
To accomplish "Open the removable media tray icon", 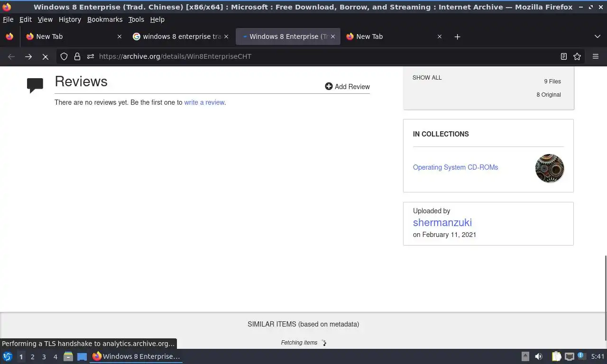I will 525,356.
